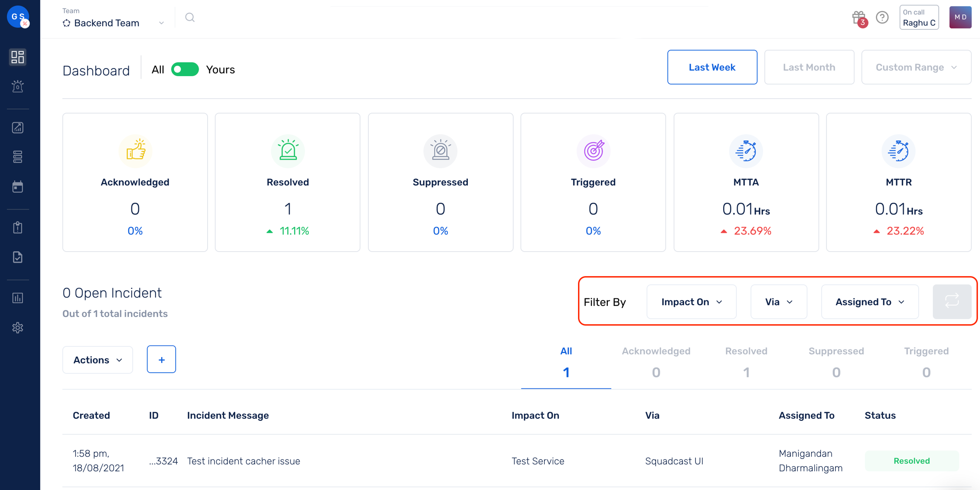
Task: Click the Impact On column header
Action: click(x=535, y=415)
